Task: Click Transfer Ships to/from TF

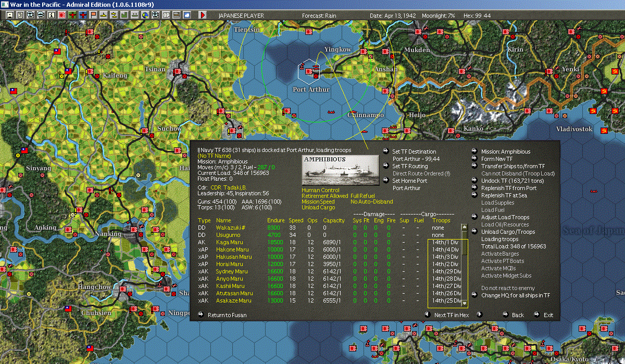Action: [513, 166]
